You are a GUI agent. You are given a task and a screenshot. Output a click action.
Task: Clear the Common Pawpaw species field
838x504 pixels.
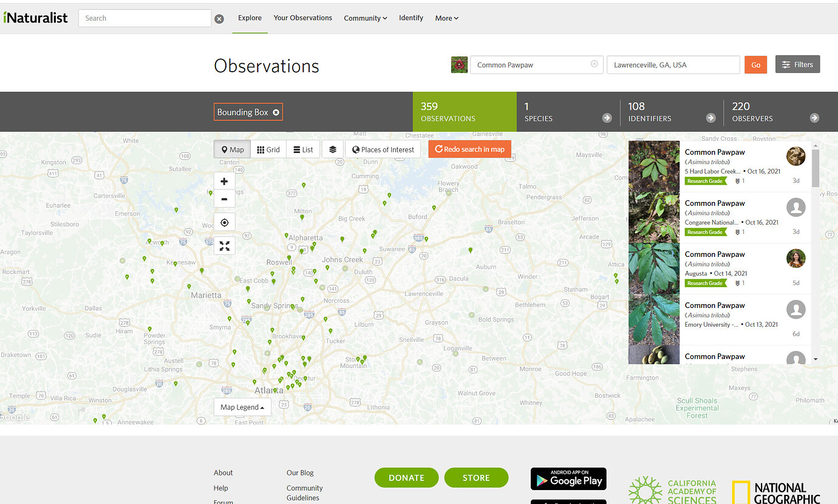coord(594,64)
